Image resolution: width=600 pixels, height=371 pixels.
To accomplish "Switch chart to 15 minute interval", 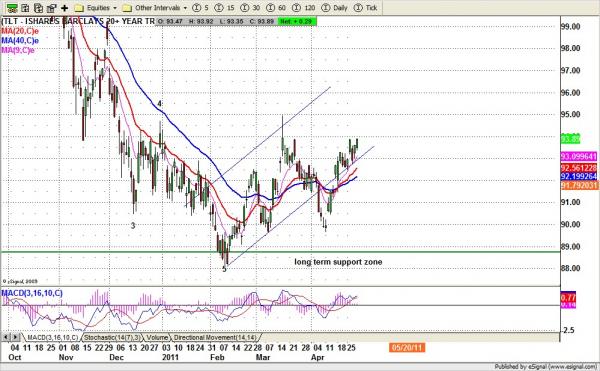I will (x=225, y=8).
